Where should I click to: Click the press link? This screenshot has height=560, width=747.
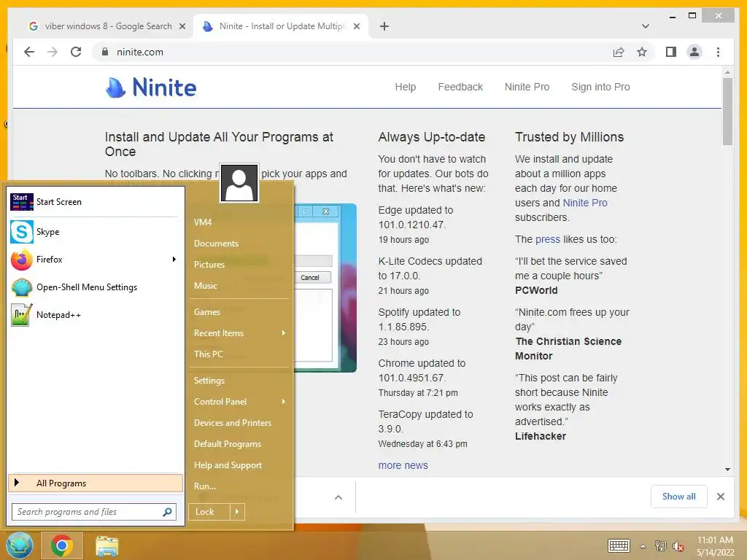(x=548, y=239)
